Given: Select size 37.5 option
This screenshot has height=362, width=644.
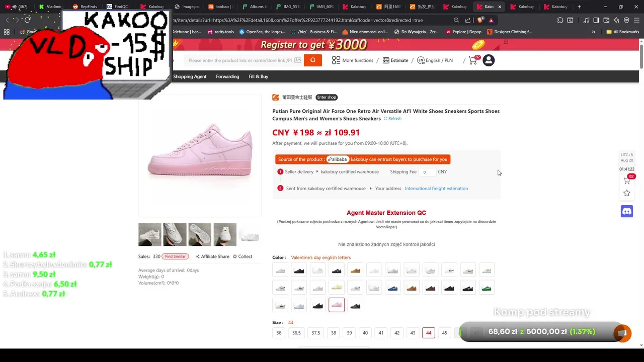Looking at the screenshot, I should pyautogui.click(x=315, y=333).
